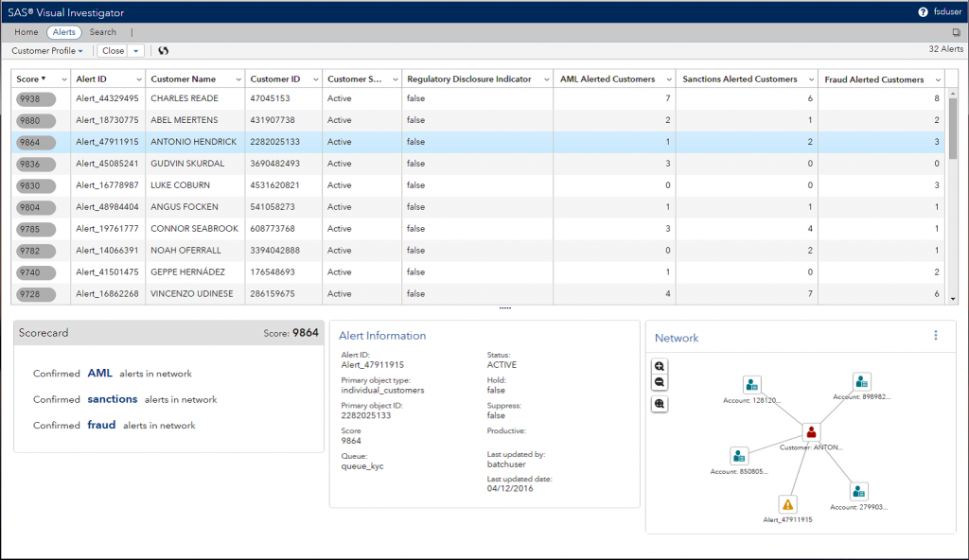969x560 pixels.
Task: Open the Network panel three-dot menu
Action: pyautogui.click(x=935, y=336)
